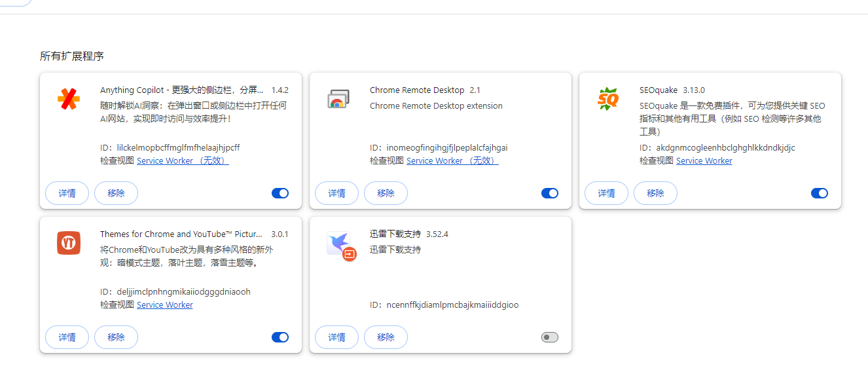Open 详情 for 迅雷下载支持
This screenshot has height=387, width=868.
click(336, 337)
